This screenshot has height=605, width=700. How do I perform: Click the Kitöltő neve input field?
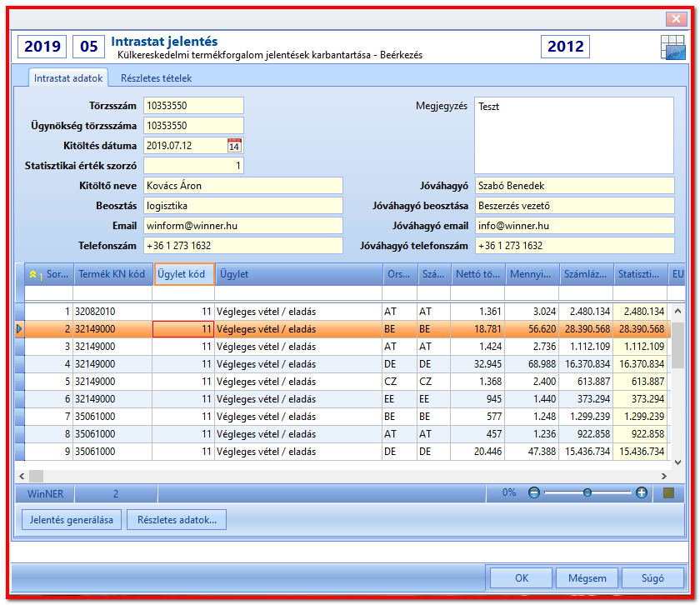click(242, 186)
